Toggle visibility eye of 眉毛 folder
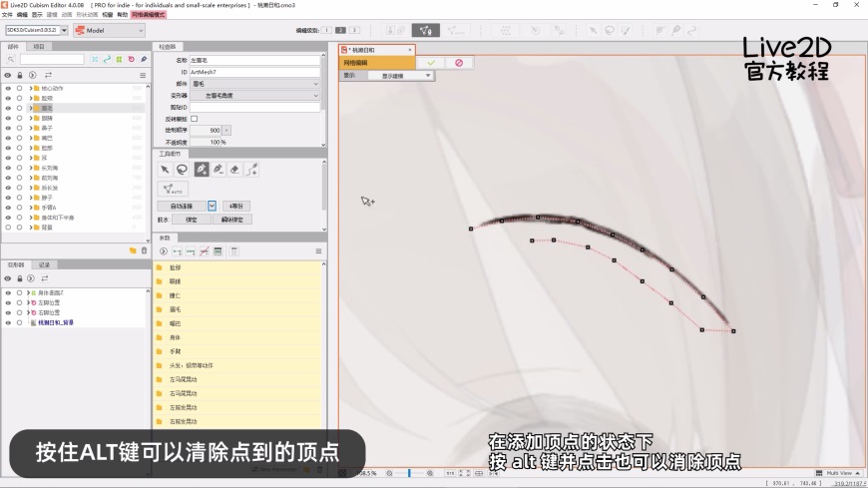 click(8, 108)
